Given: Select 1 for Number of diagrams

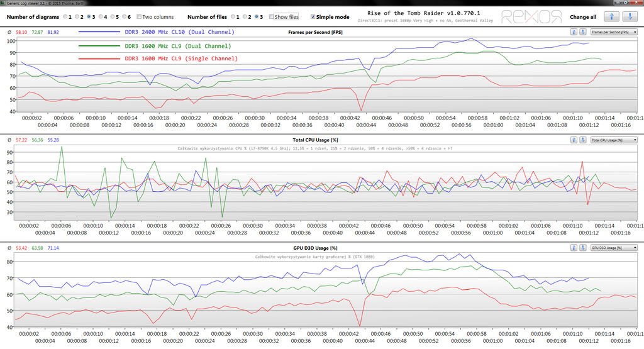Looking at the screenshot, I should (x=65, y=17).
